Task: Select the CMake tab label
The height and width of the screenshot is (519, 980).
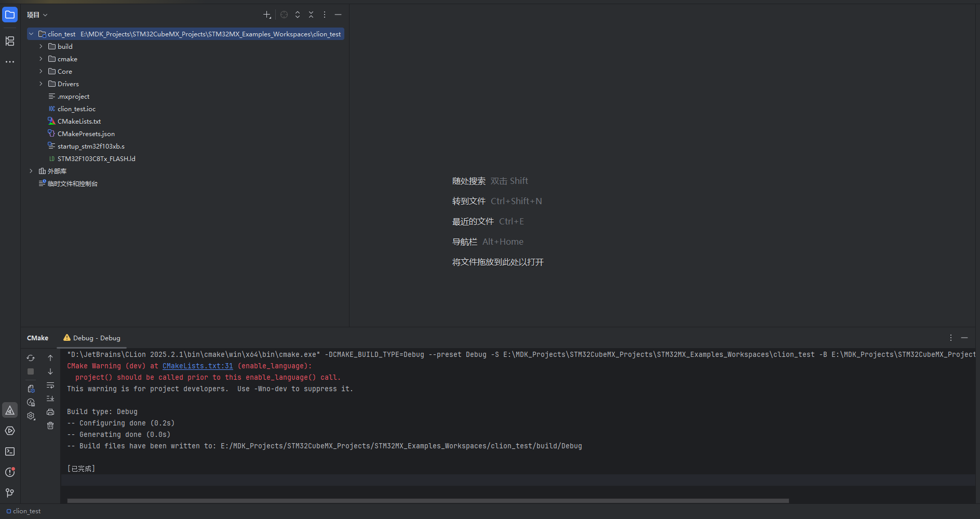Action: (37, 338)
